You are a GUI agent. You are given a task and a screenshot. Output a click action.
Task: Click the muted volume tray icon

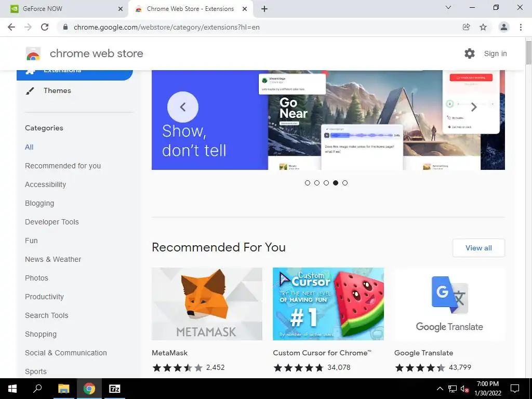point(465,389)
